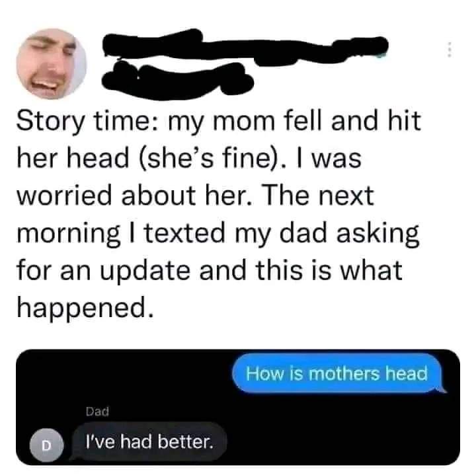Click the words "The next" in the tweet

click(x=320, y=196)
